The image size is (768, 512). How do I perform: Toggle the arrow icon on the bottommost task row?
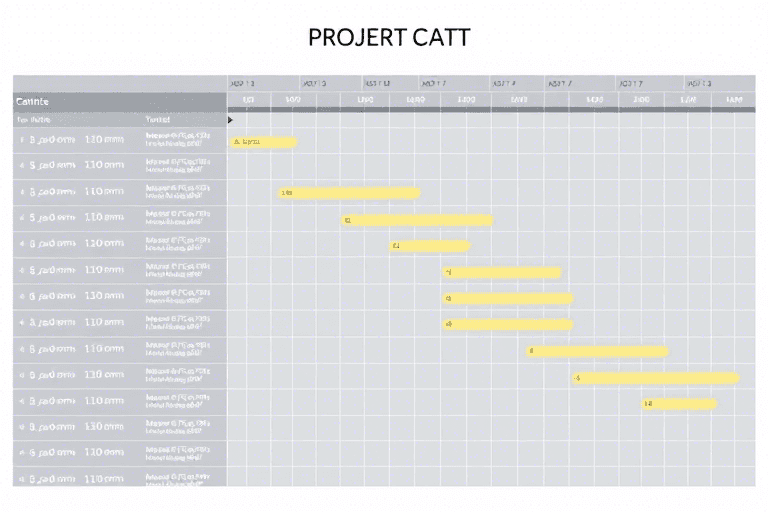(x=22, y=479)
